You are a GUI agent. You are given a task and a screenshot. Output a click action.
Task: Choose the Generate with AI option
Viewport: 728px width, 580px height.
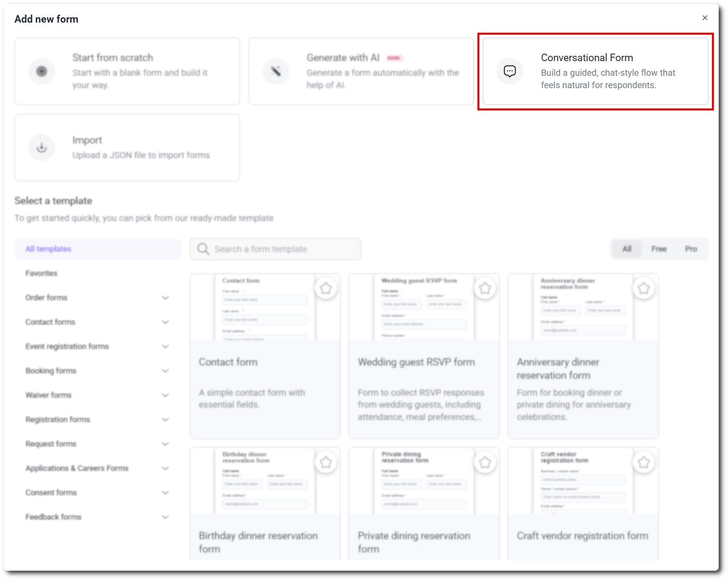pyautogui.click(x=361, y=71)
